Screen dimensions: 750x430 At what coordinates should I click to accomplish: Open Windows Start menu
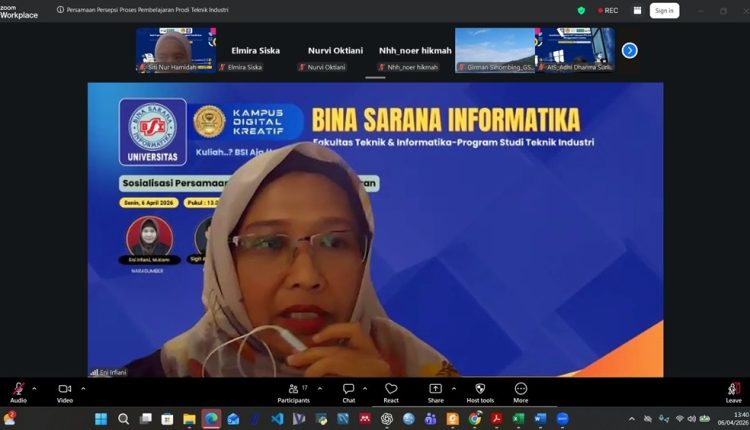[101, 419]
